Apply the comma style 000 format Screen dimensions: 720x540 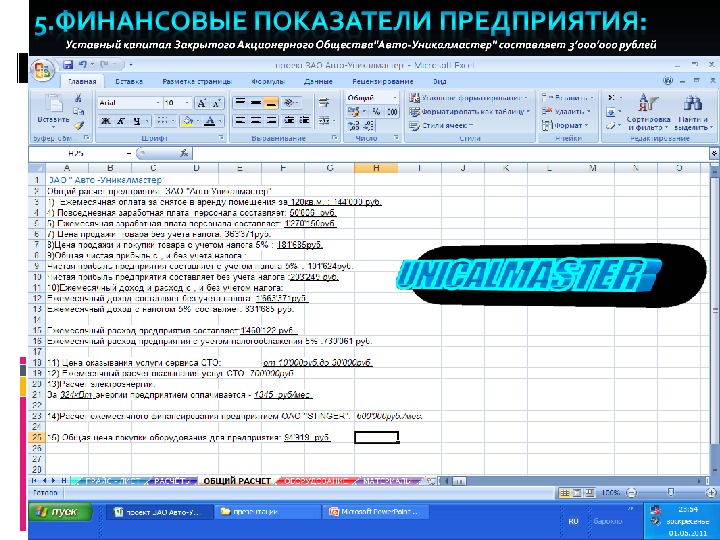[392, 112]
